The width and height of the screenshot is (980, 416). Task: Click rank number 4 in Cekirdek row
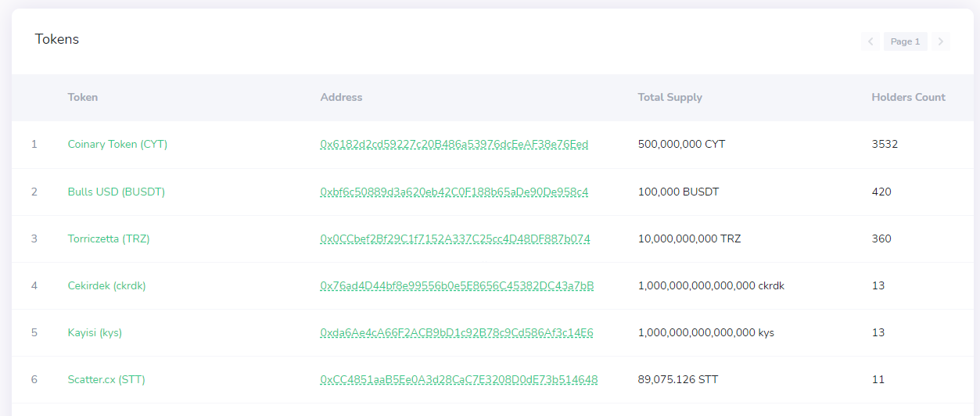(34, 285)
